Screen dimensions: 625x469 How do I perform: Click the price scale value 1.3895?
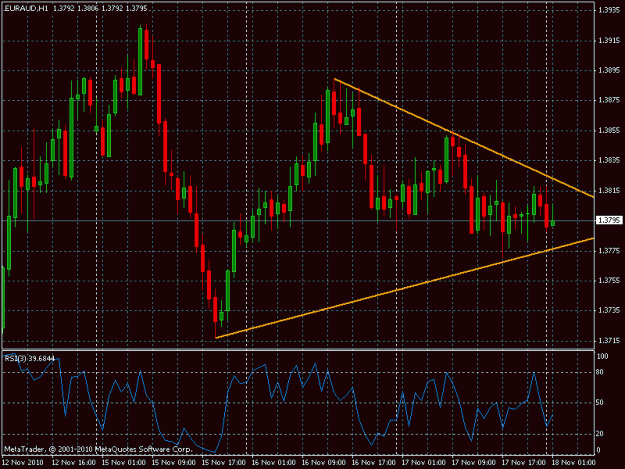(609, 70)
